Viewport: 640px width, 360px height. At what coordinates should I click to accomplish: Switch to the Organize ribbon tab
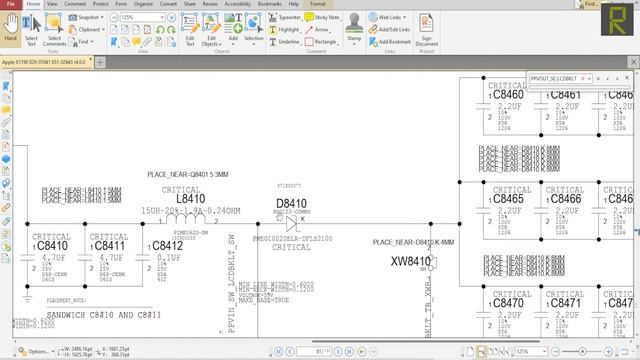[143, 4]
